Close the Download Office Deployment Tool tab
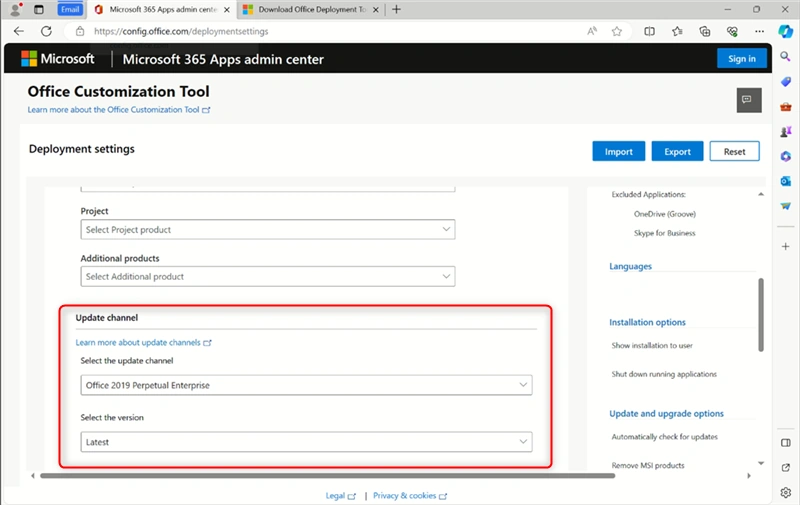Image resolution: width=800 pixels, height=505 pixels. 376,10
